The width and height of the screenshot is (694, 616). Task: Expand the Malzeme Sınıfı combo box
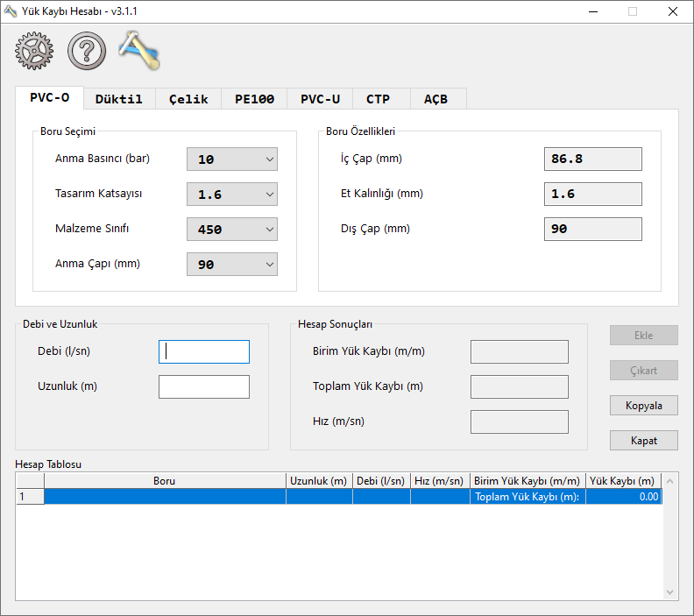(232, 230)
